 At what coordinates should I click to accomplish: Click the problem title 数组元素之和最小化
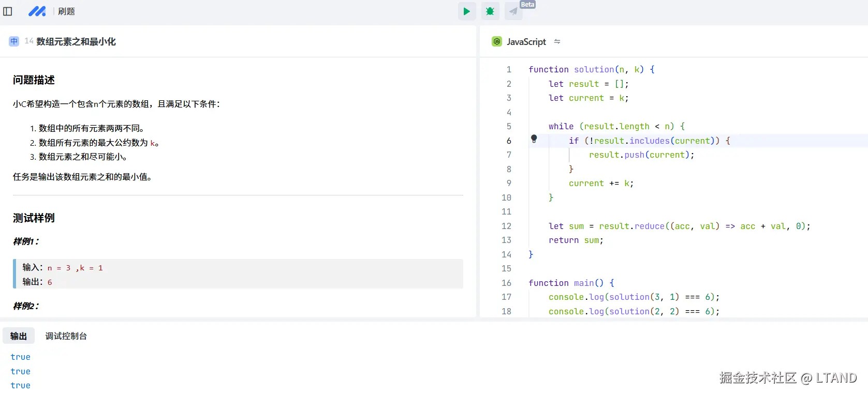[x=76, y=41]
